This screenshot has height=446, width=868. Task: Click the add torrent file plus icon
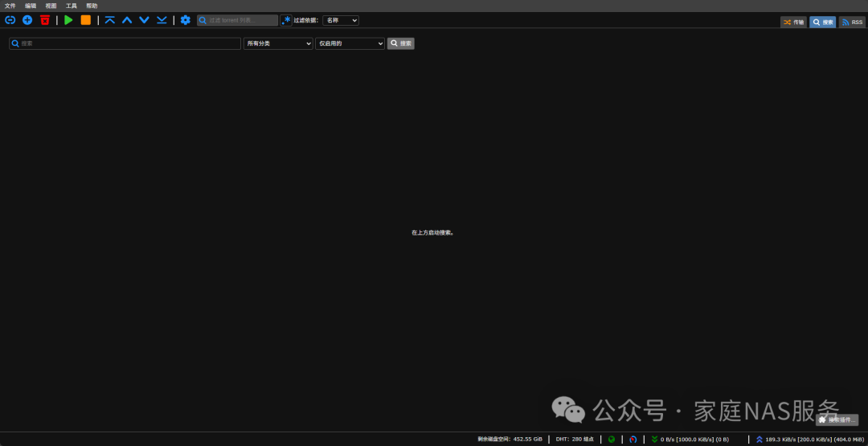pyautogui.click(x=27, y=20)
